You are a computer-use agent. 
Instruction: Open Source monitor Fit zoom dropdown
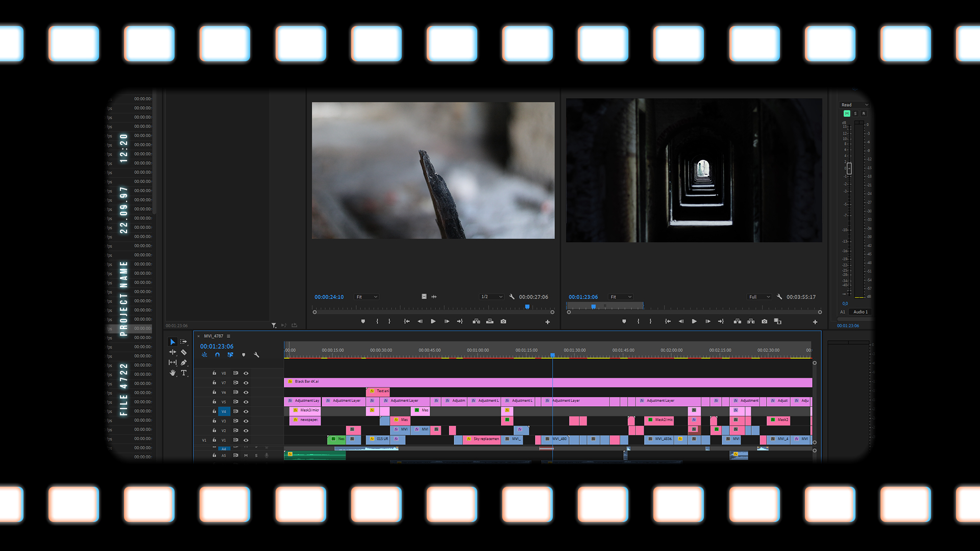click(x=367, y=297)
